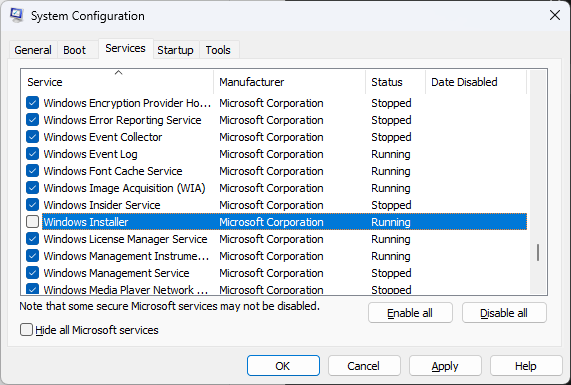Click the Disable all button
The image size is (571, 385).
(504, 313)
